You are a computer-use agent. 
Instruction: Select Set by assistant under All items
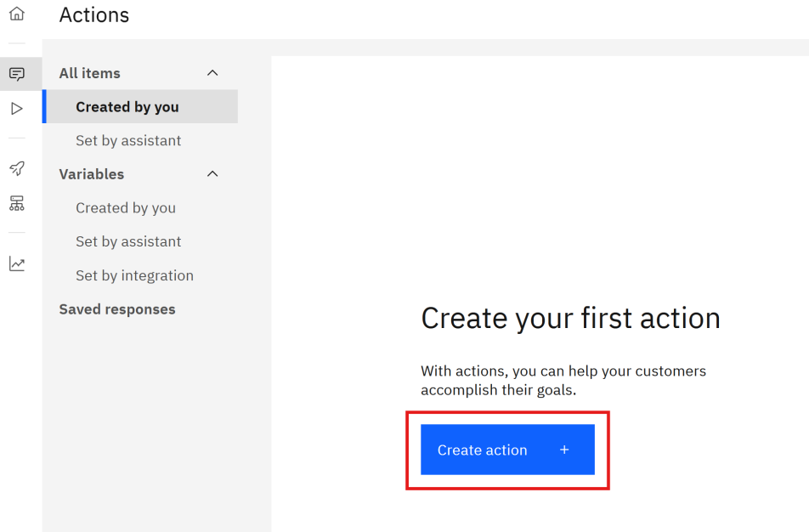(x=128, y=140)
